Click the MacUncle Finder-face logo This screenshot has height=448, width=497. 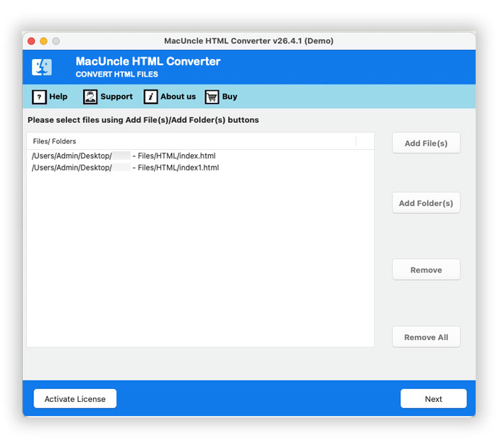click(42, 67)
